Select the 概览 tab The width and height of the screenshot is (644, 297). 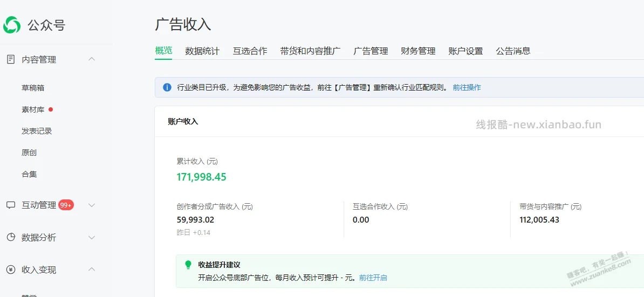(163, 51)
